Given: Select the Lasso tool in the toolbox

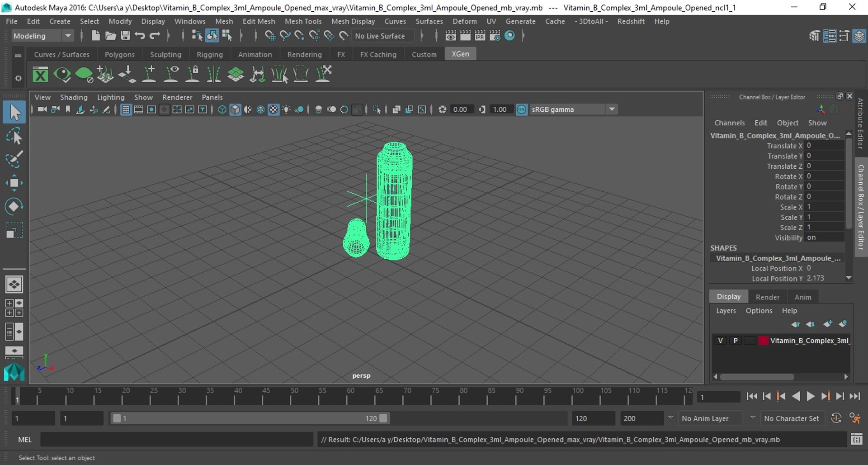Looking at the screenshot, I should [14, 136].
